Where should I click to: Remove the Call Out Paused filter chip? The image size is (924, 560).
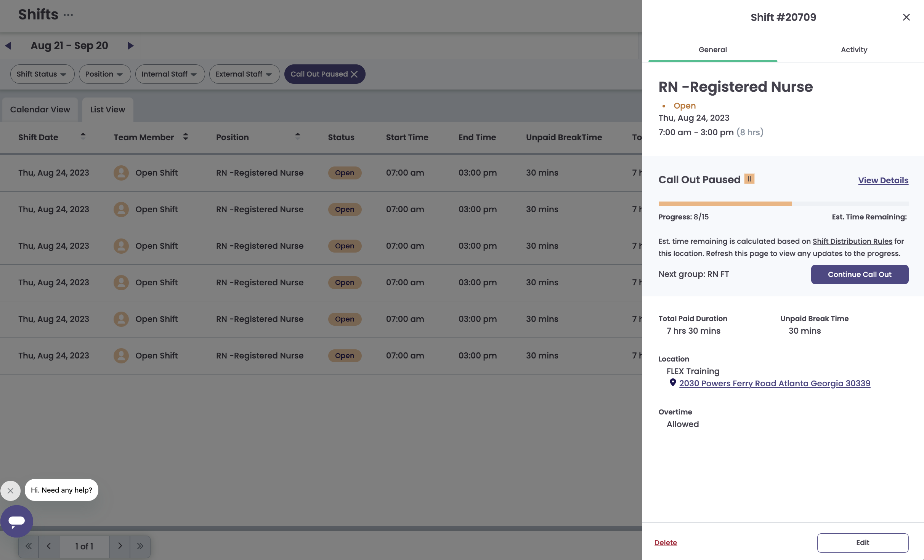point(354,74)
